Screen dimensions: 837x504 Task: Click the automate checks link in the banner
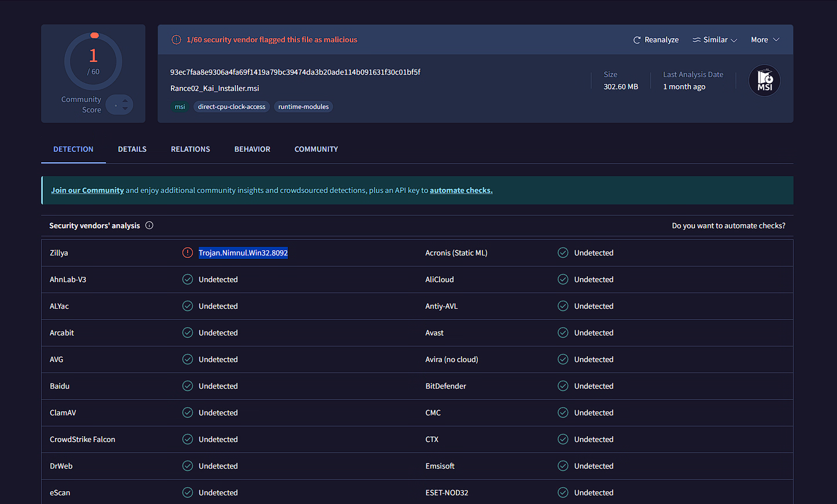[x=460, y=190]
